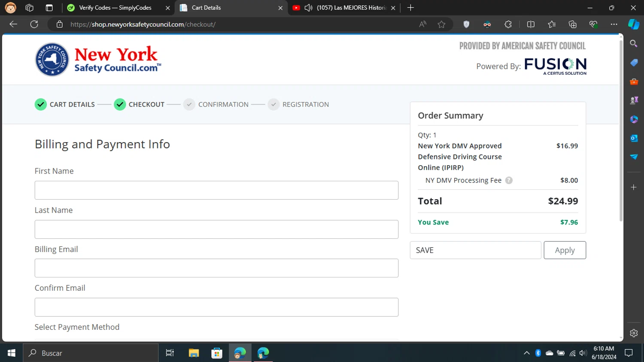This screenshot has height=362, width=644.
Task: Open the volume control in system tray
Action: pos(583,353)
